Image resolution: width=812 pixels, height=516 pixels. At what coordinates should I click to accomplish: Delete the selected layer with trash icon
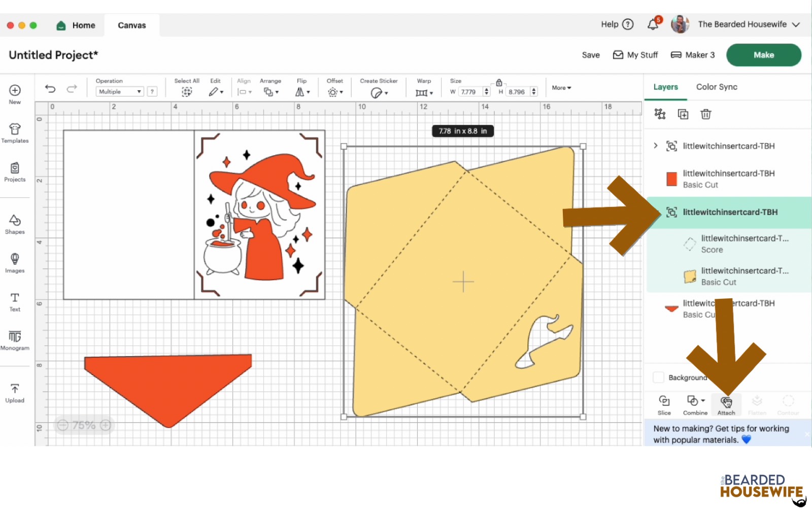click(x=706, y=114)
